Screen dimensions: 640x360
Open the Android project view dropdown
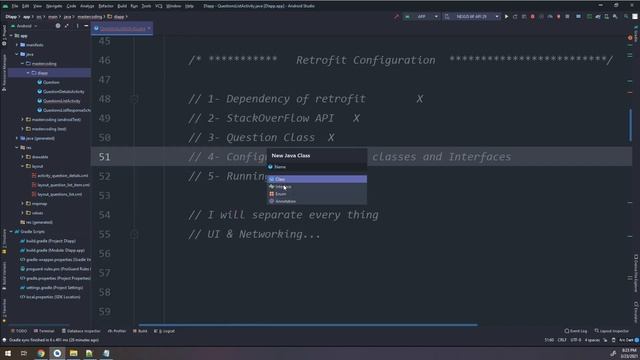coord(24,26)
